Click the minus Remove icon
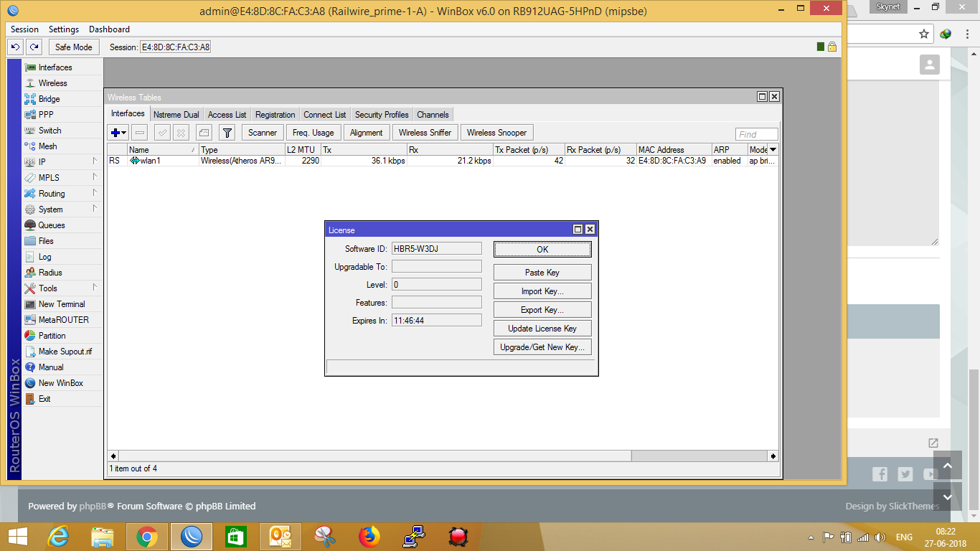This screenshot has width=980, height=551. (x=140, y=133)
